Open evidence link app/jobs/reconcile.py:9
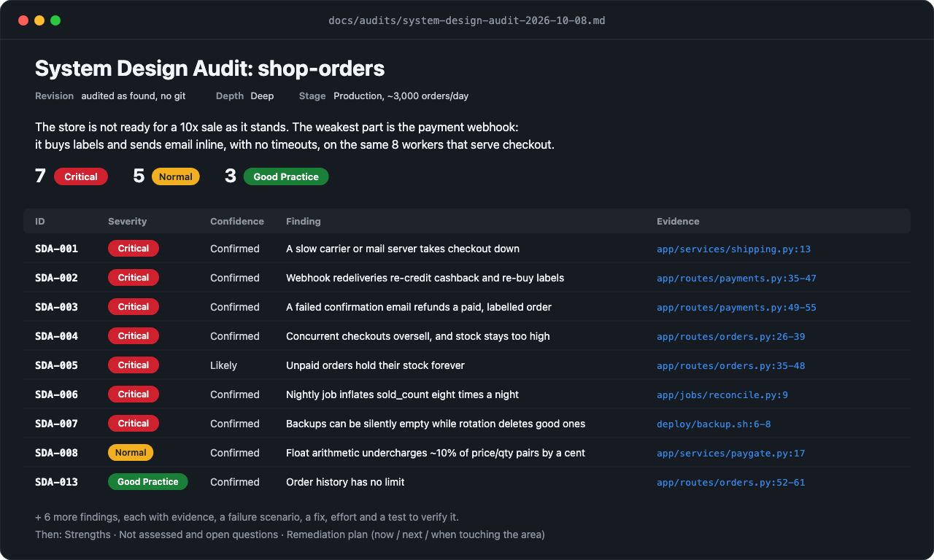Screen dimensions: 934x560 coord(722,395)
